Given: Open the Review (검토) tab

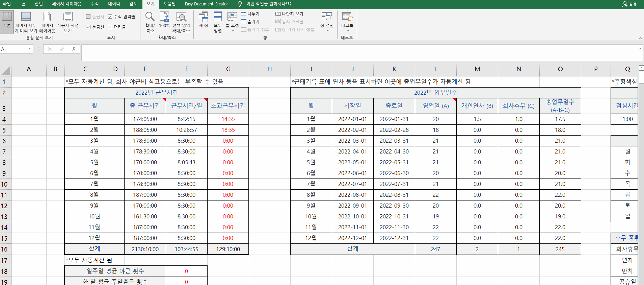Looking at the screenshot, I should (x=133, y=4).
